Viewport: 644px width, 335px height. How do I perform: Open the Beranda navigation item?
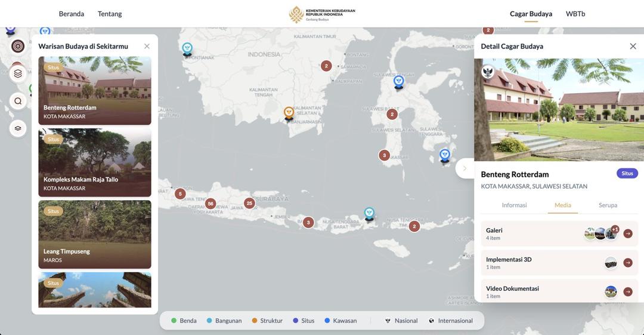coord(72,14)
